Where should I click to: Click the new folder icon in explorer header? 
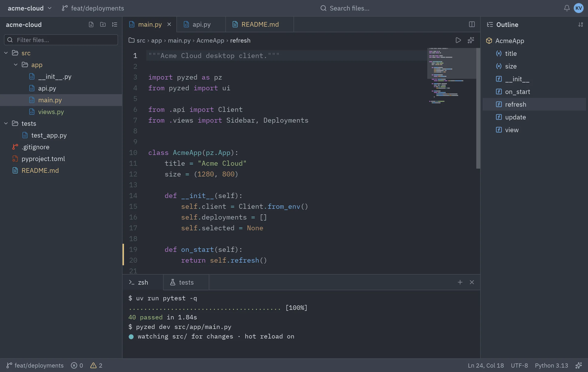pyautogui.click(x=103, y=24)
